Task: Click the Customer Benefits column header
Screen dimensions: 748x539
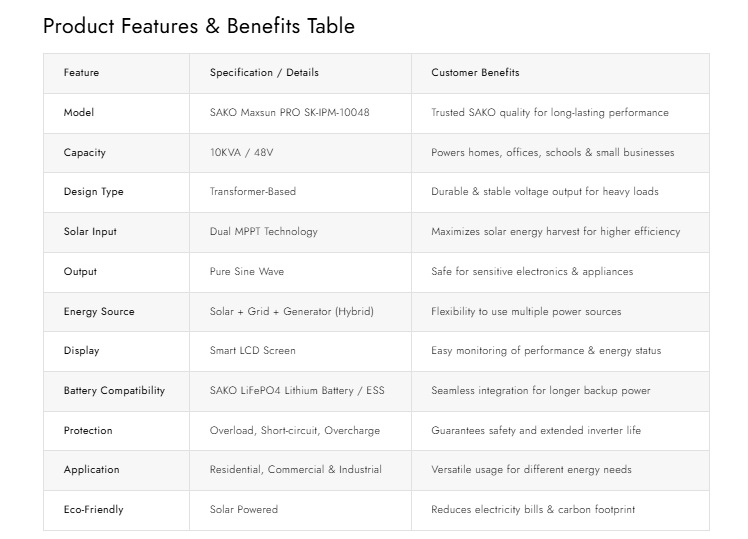Action: click(x=475, y=73)
